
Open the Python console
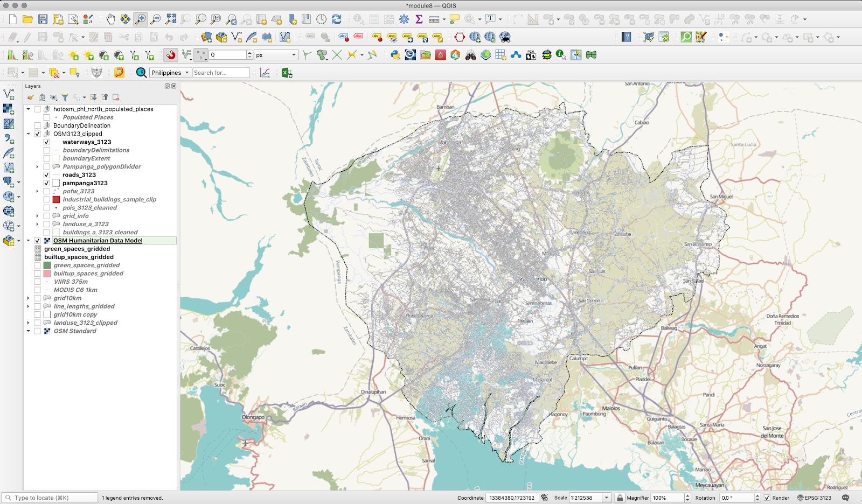pyautogui.click(x=395, y=55)
